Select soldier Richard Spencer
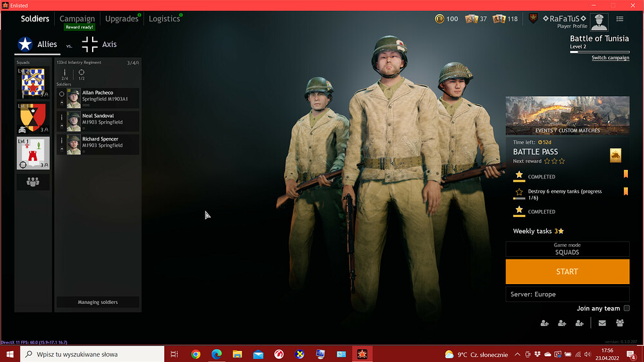644x362 pixels. click(98, 145)
